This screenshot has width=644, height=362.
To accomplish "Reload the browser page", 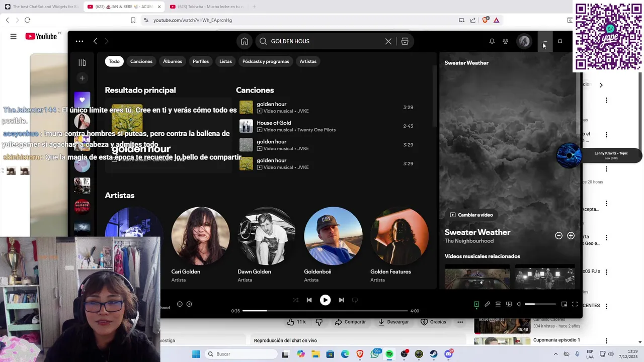I will coord(27,20).
